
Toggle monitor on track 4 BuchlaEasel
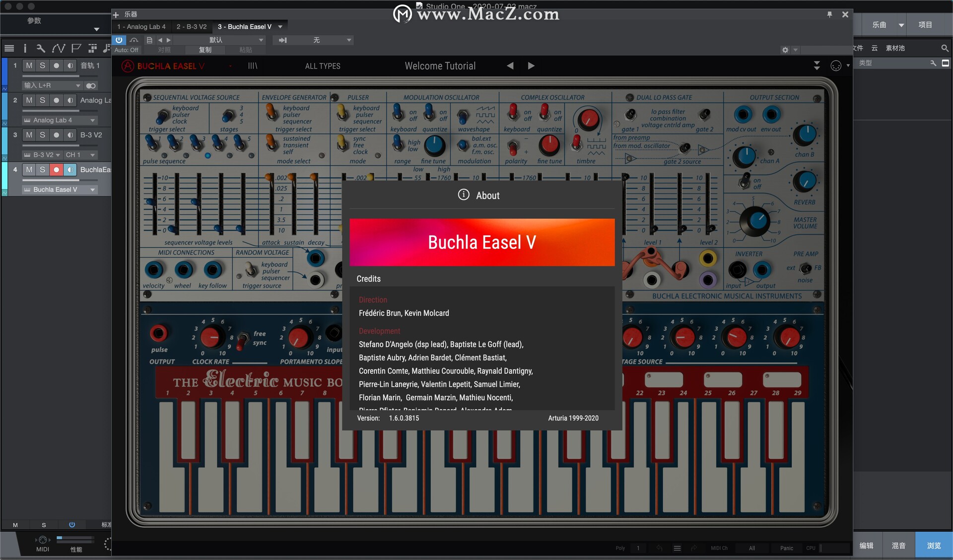(70, 170)
